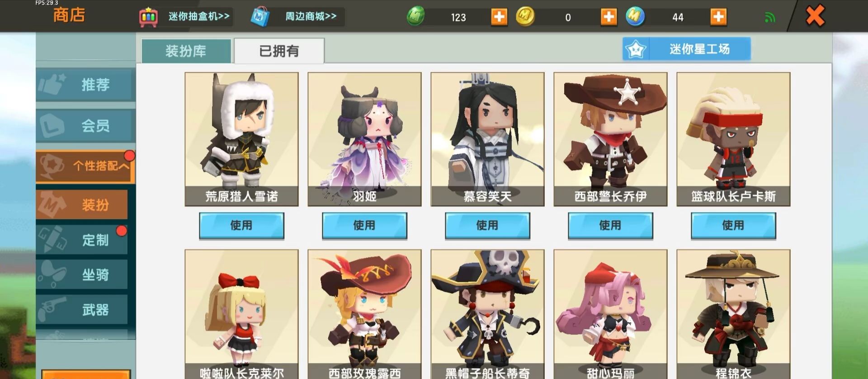Viewport: 868px width, 379px height.
Task: Add blue mini coins with plus button
Action: 718,17
